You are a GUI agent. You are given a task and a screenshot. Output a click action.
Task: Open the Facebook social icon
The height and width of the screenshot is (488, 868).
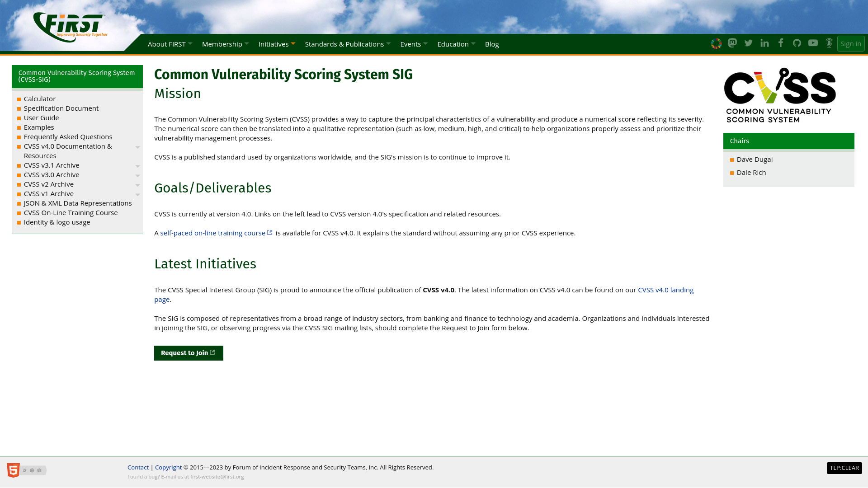click(x=781, y=43)
